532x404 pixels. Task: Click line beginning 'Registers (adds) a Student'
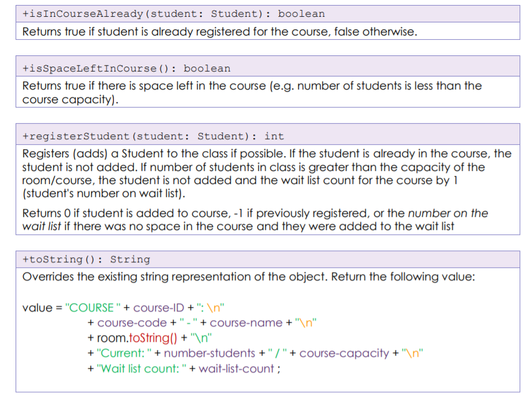267,154
